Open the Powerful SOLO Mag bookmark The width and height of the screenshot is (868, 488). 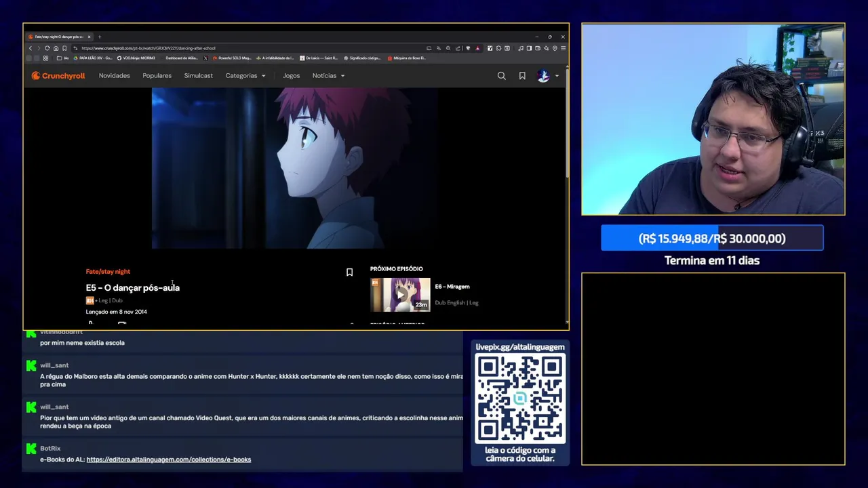point(232,58)
